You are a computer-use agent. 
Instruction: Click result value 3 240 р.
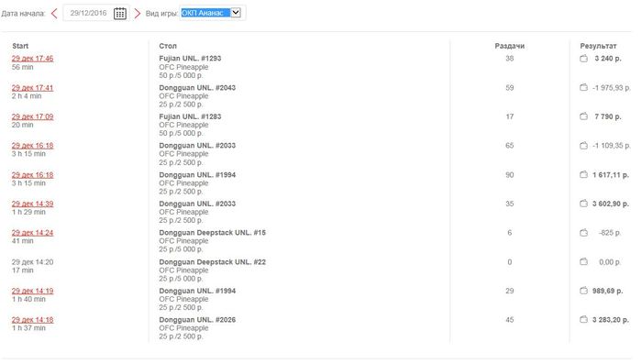coord(607,59)
